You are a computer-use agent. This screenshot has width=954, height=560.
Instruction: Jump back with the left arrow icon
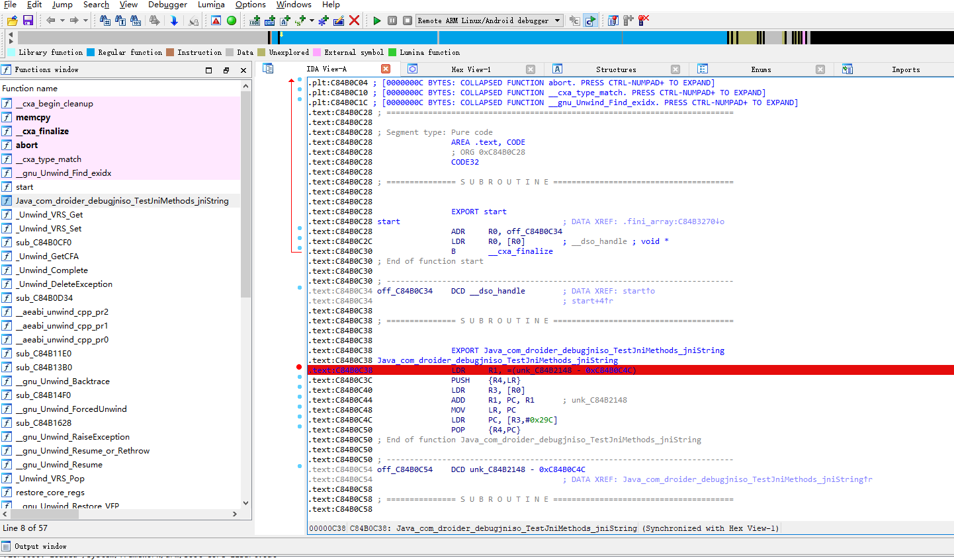click(x=50, y=20)
